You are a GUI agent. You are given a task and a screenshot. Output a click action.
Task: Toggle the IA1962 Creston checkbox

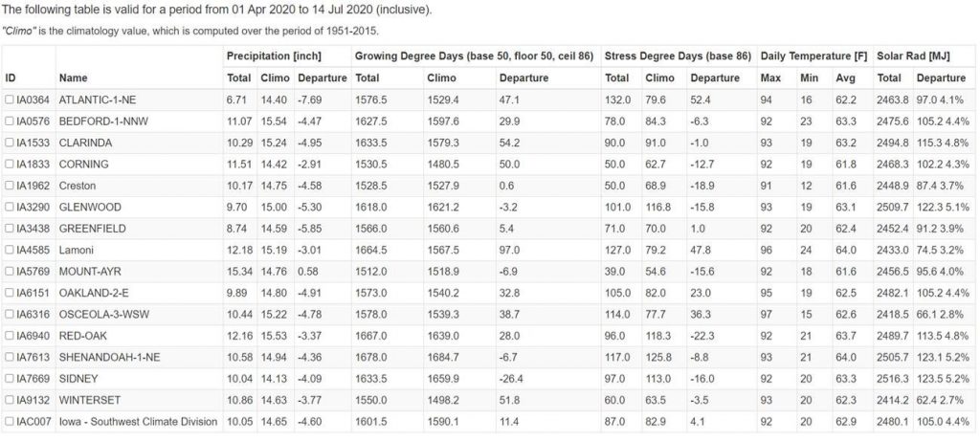click(10, 186)
